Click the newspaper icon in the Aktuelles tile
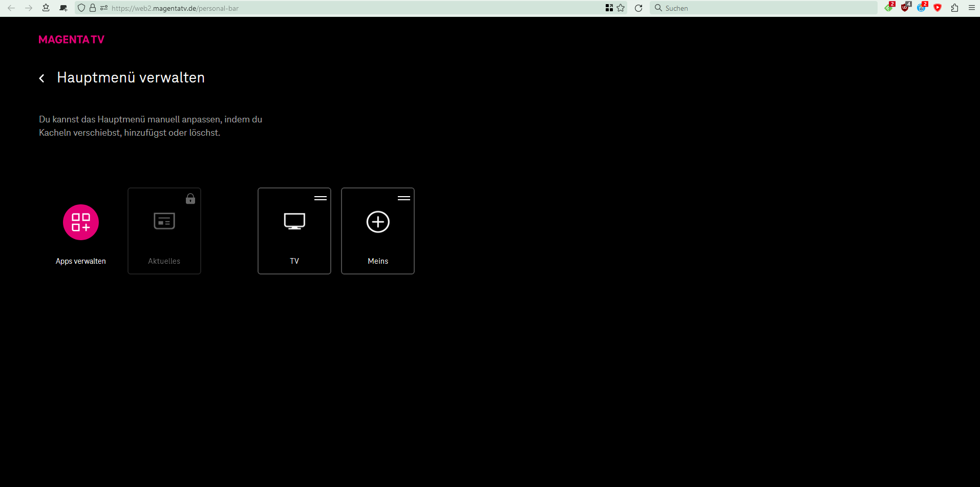Screen dimensions: 980x487 pos(164,221)
